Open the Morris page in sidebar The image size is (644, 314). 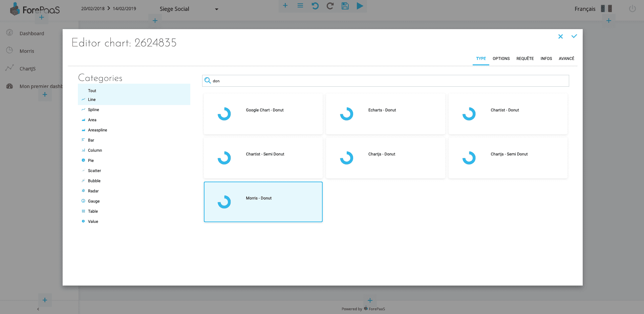point(27,51)
